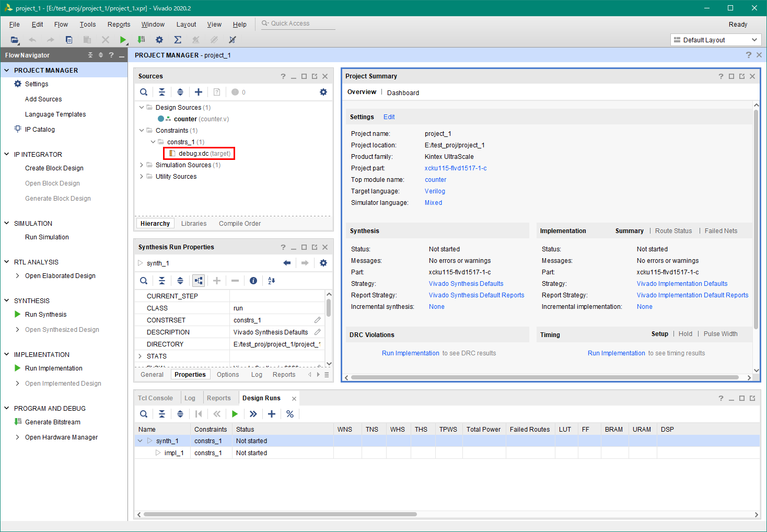Image resolution: width=767 pixels, height=532 pixels.
Task: Click Project Summary horizontal scrollbar
Action: pos(545,377)
